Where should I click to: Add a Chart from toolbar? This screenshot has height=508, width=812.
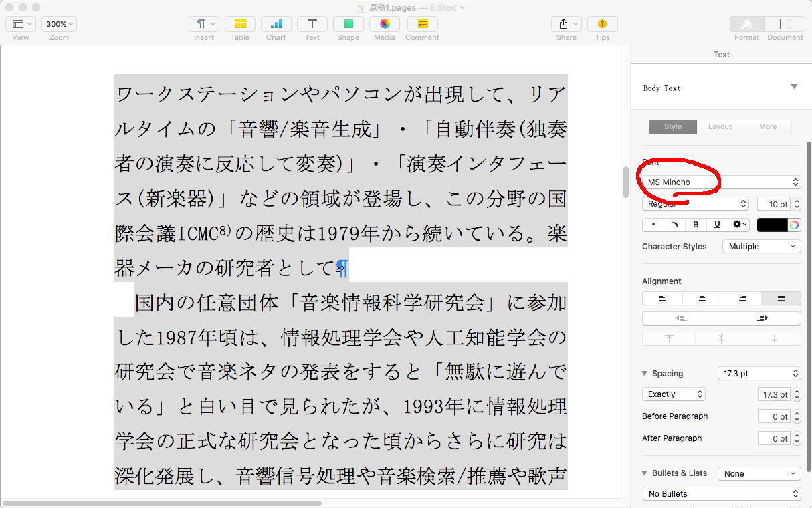click(276, 24)
